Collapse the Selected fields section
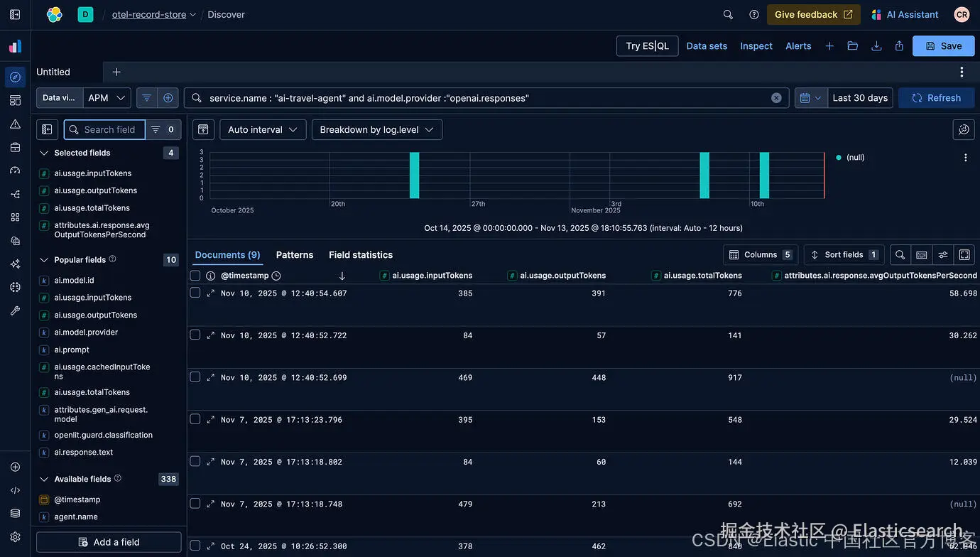This screenshot has width=980, height=557. coord(44,153)
